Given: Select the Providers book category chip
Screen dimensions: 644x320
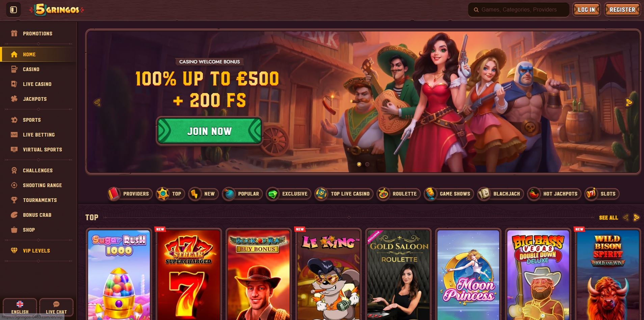Looking at the screenshot, I should pyautogui.click(x=129, y=194).
